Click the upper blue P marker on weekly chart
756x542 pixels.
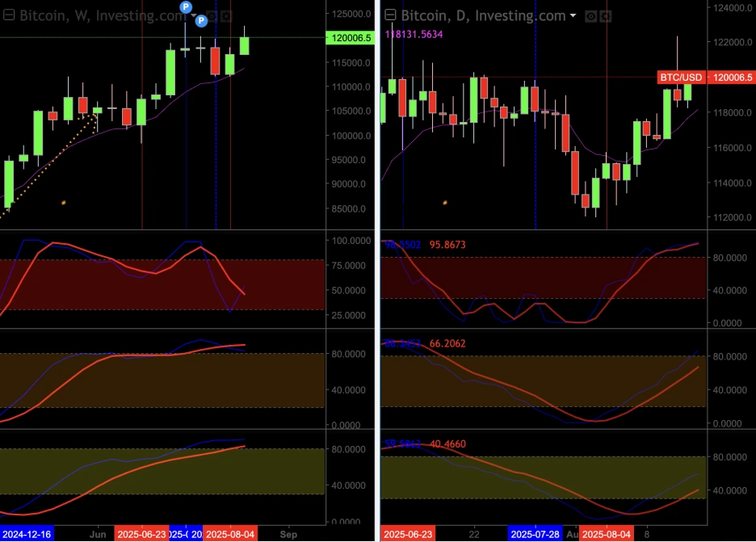186,6
